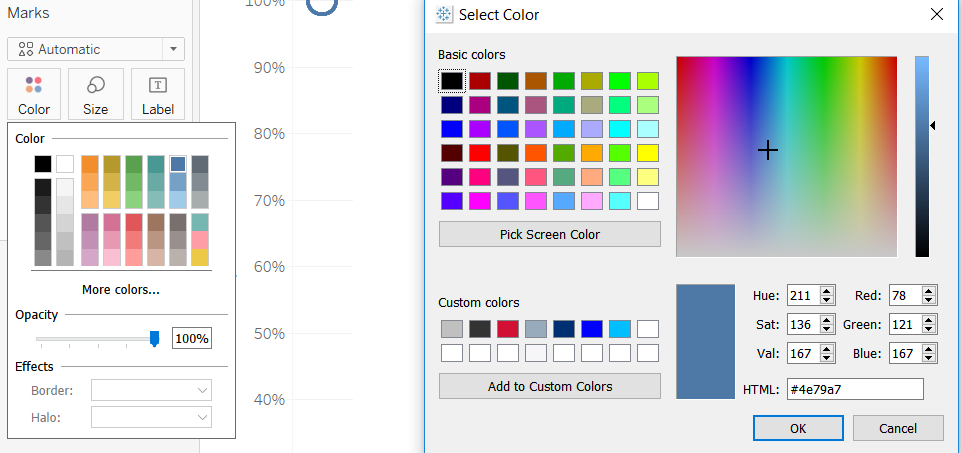Confirm the color with OK button

(798, 428)
